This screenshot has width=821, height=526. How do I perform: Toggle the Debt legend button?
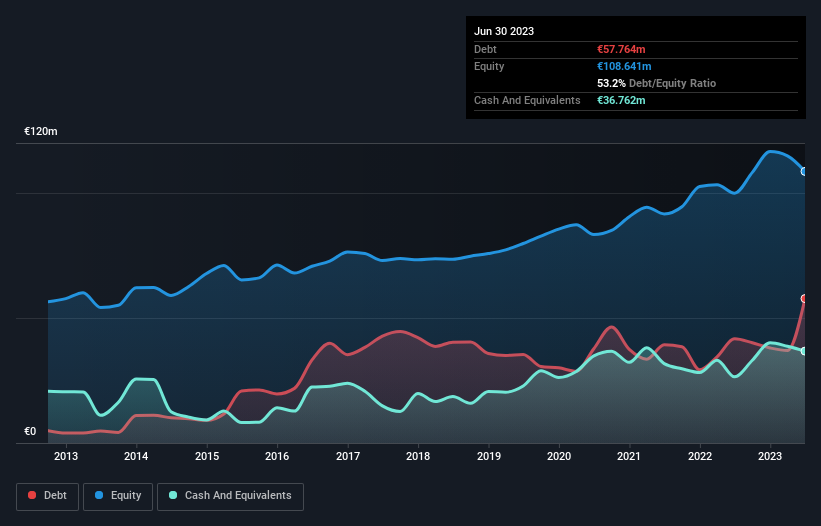48,496
